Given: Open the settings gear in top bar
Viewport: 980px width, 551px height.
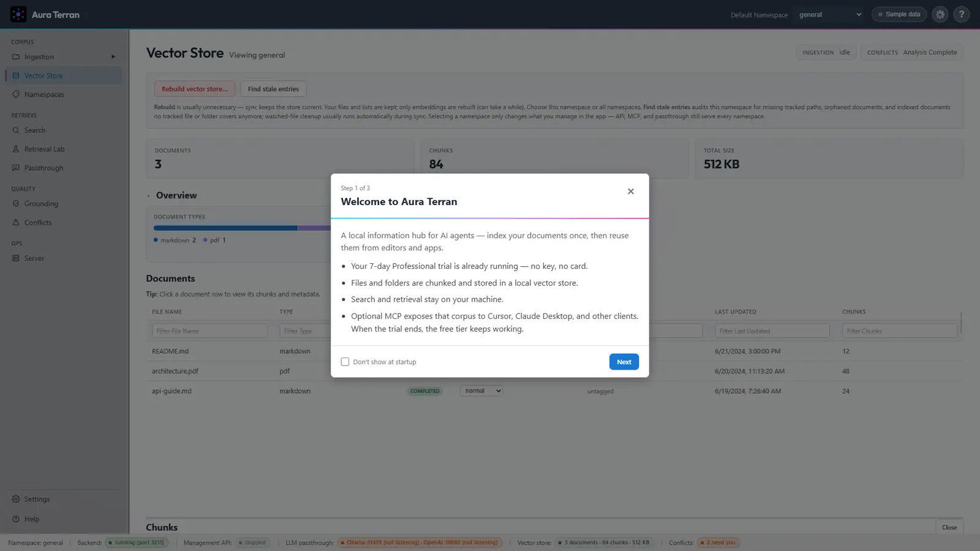Looking at the screenshot, I should pyautogui.click(x=940, y=14).
